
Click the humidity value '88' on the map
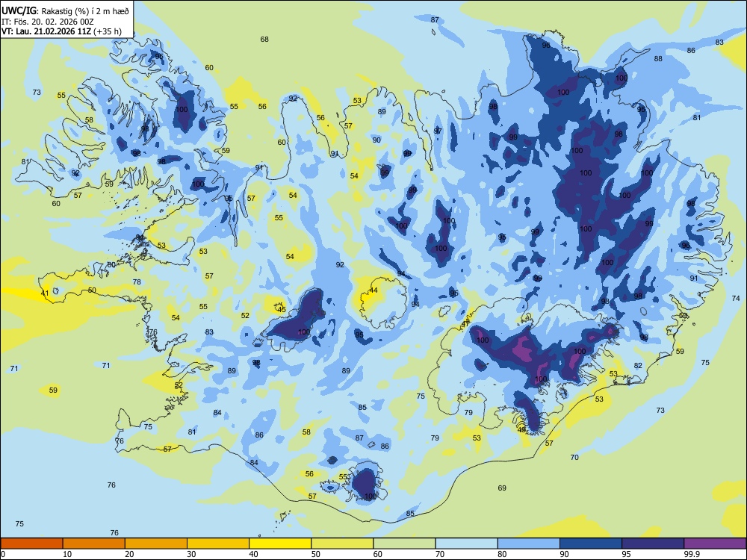coord(658,58)
